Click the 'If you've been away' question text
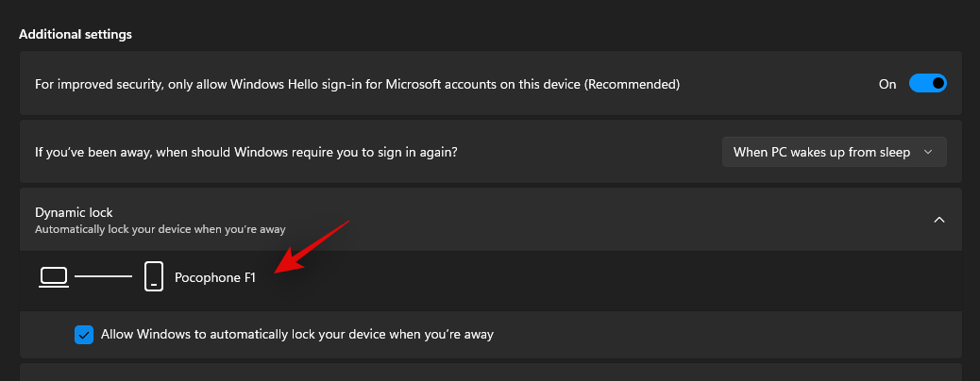Screen dimensions: 980x381 coord(246,152)
